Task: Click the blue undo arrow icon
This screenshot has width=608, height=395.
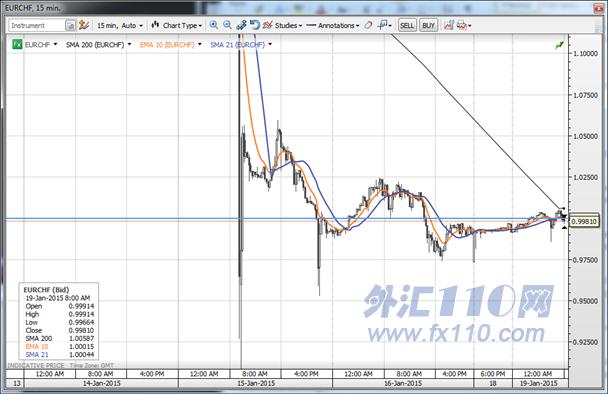Action: coord(254,25)
